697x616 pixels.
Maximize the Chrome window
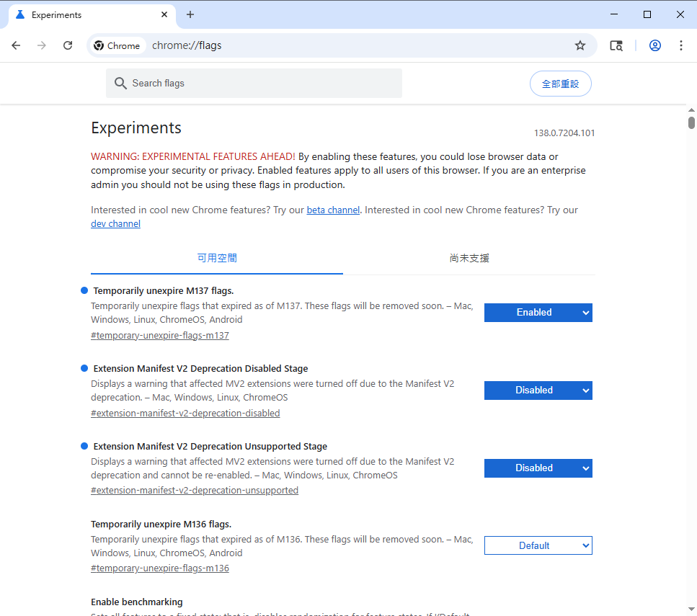point(647,14)
